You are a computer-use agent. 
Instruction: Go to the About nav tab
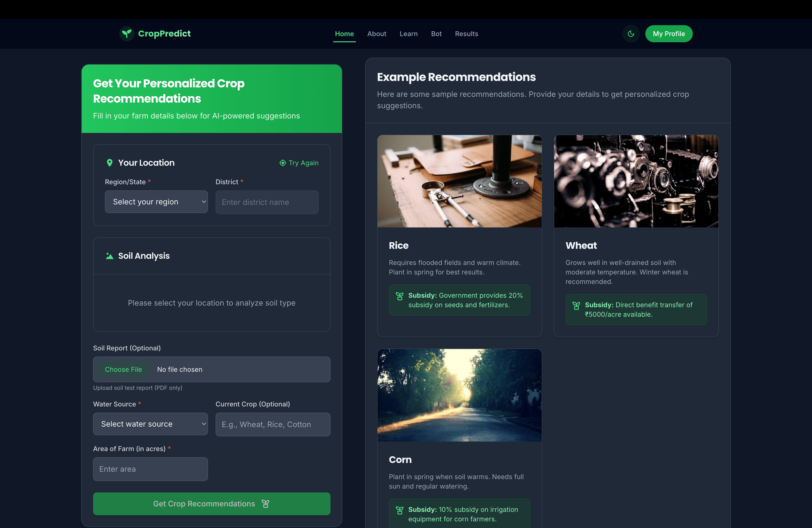(377, 33)
